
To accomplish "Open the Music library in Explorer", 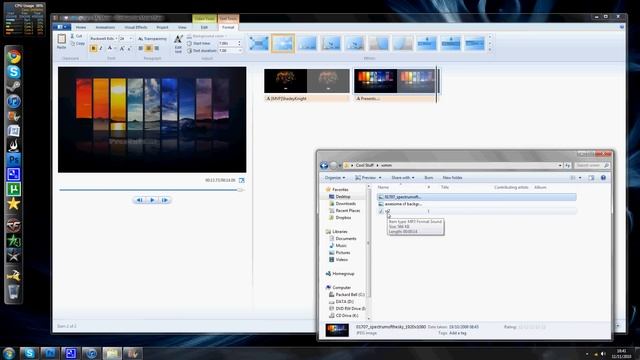I will pos(338,245).
